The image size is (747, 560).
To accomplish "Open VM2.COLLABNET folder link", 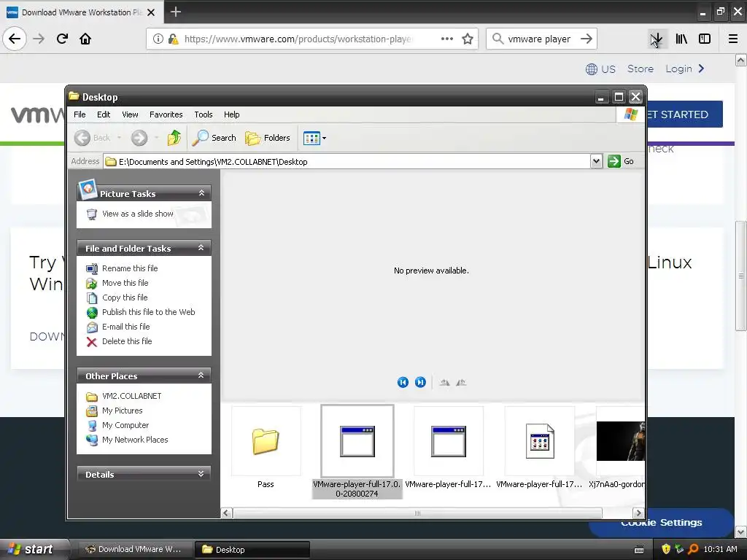I will (131, 396).
